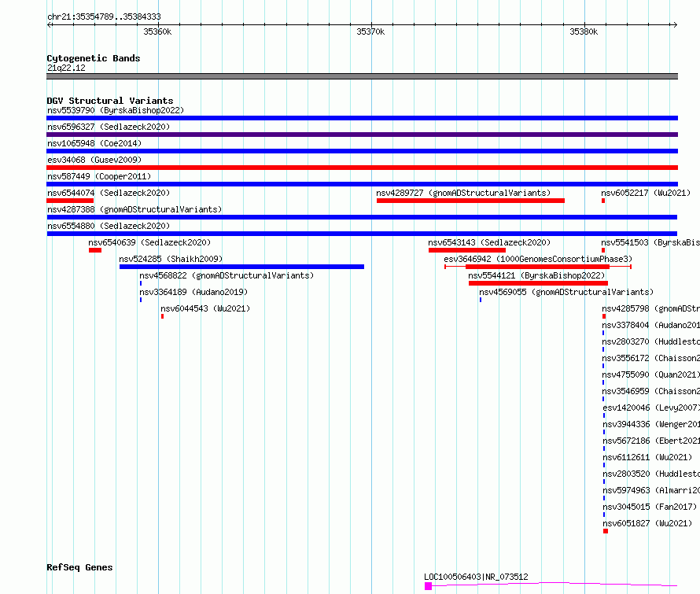
Task: Click the red nsv5544121 ByrskaBishop2022 bar
Action: [539, 283]
